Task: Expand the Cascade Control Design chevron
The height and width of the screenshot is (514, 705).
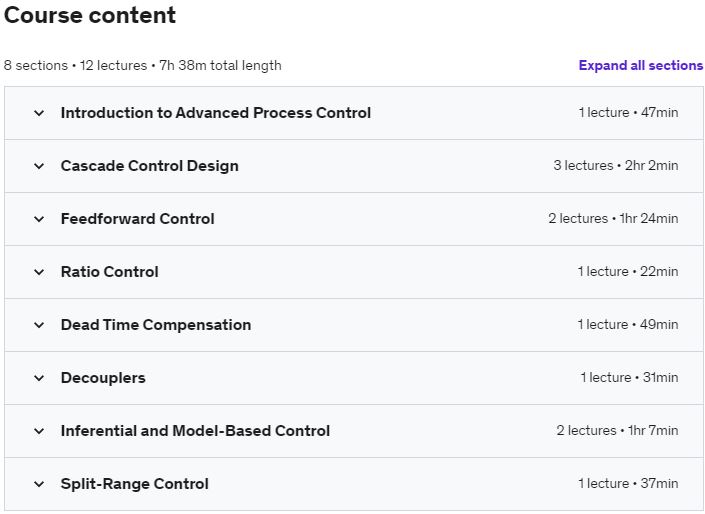Action: (39, 166)
